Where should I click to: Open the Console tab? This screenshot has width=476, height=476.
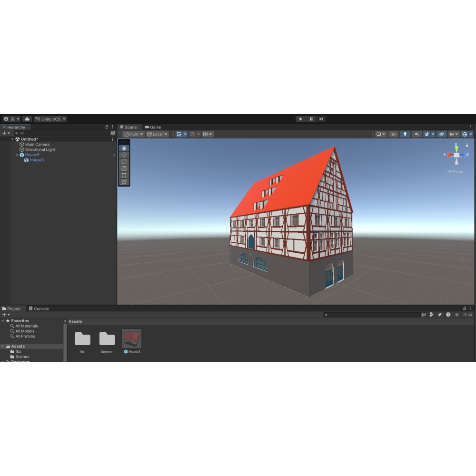pyautogui.click(x=39, y=309)
